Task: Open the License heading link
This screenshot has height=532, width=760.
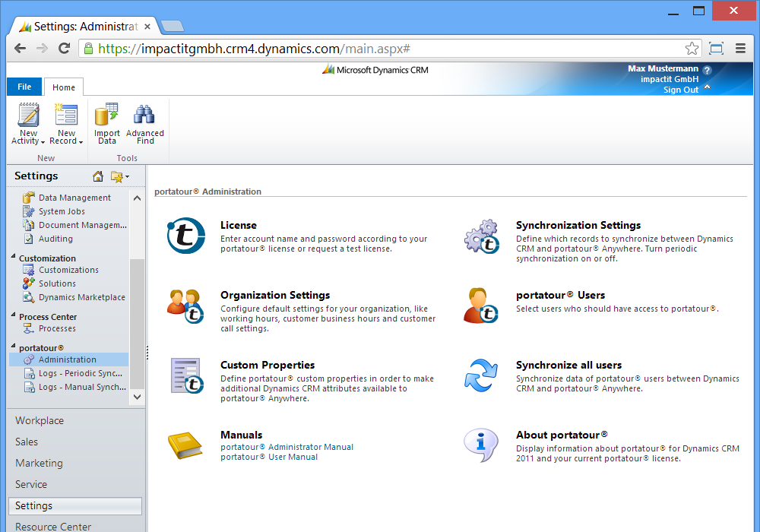Action: click(239, 225)
